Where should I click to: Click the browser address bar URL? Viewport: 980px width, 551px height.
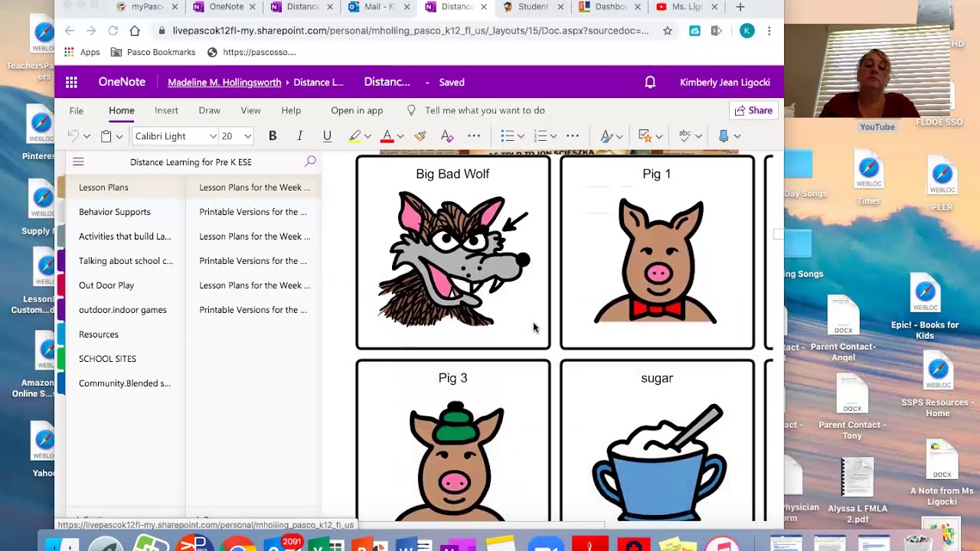(410, 31)
